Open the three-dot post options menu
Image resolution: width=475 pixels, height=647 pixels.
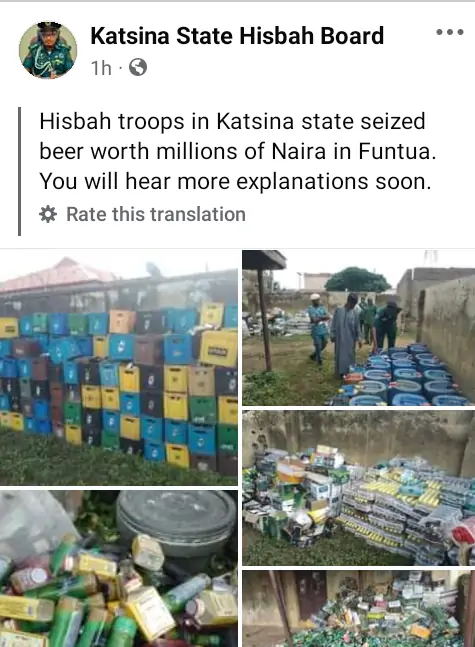click(450, 32)
